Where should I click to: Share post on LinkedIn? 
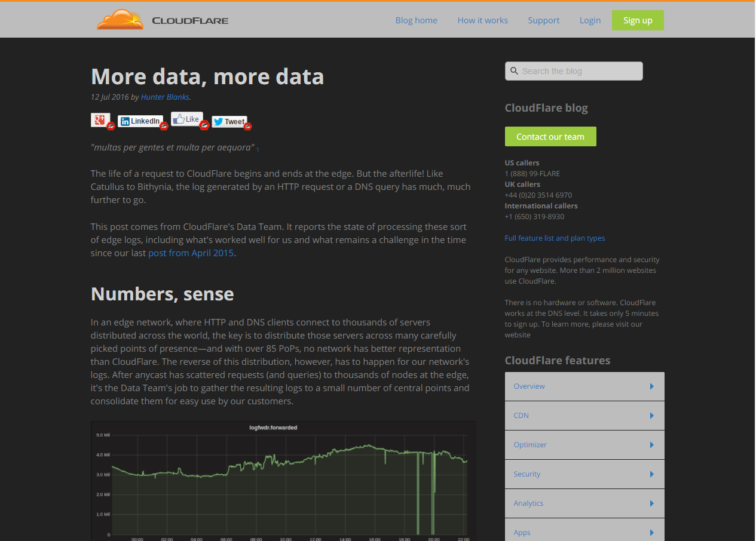(x=140, y=121)
